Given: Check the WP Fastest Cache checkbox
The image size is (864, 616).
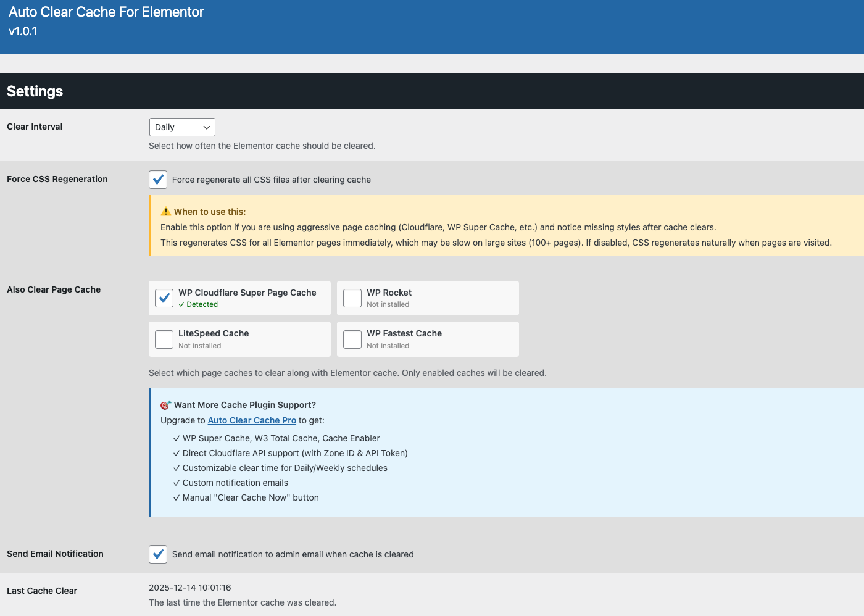Looking at the screenshot, I should [x=352, y=339].
